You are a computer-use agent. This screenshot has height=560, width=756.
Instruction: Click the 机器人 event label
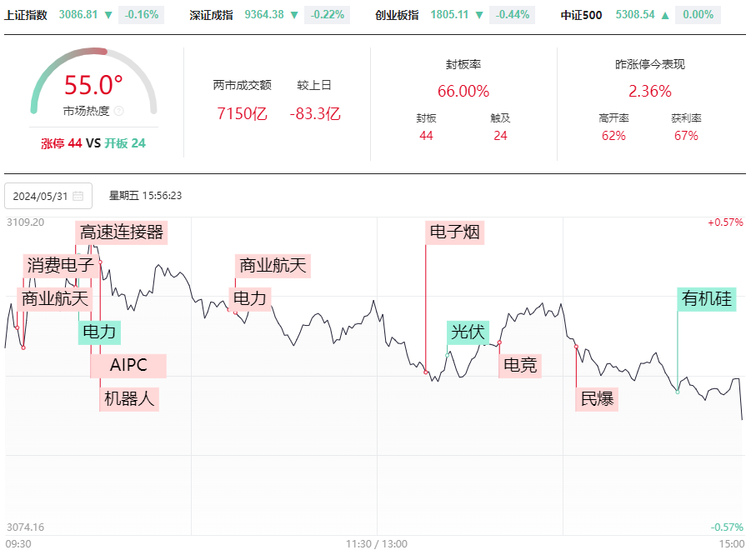point(128,398)
